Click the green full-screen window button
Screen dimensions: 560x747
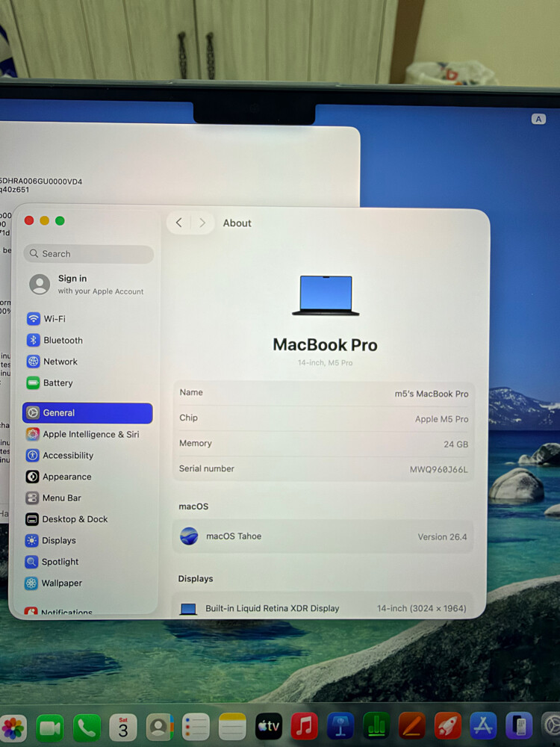[60, 220]
